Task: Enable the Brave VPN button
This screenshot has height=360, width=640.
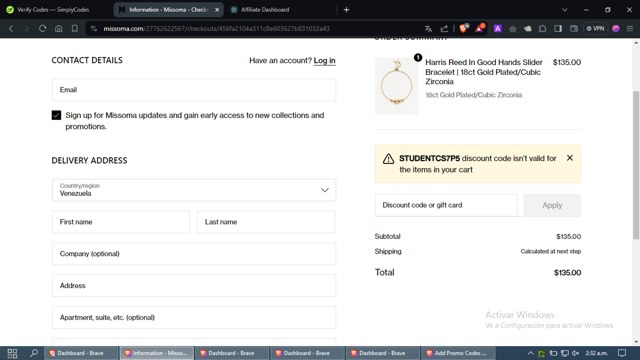Action: [x=596, y=29]
